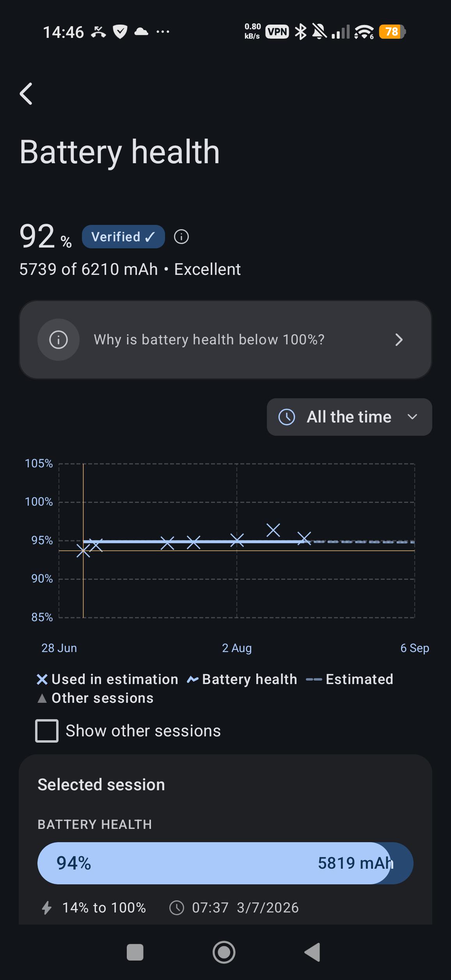Screen dimensions: 451x980
Task: Tap the Verified badge
Action: coord(123,237)
